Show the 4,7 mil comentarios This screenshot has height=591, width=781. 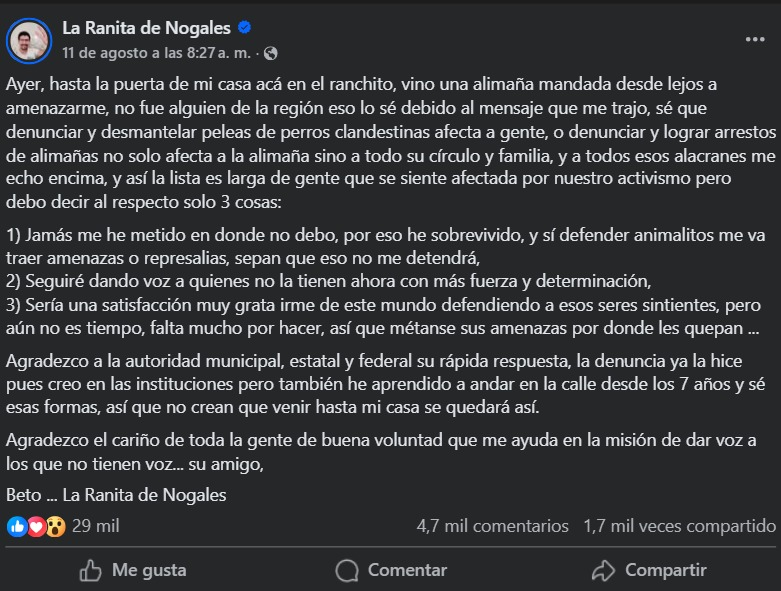[492, 526]
